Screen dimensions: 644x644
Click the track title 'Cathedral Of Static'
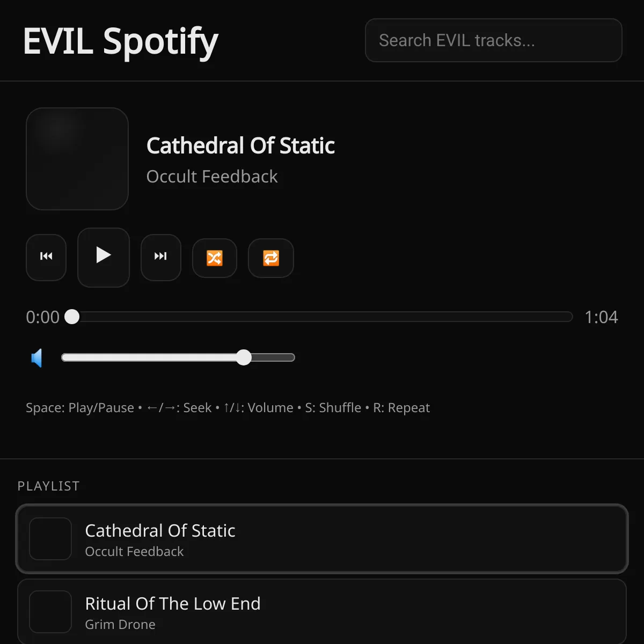pos(240,145)
